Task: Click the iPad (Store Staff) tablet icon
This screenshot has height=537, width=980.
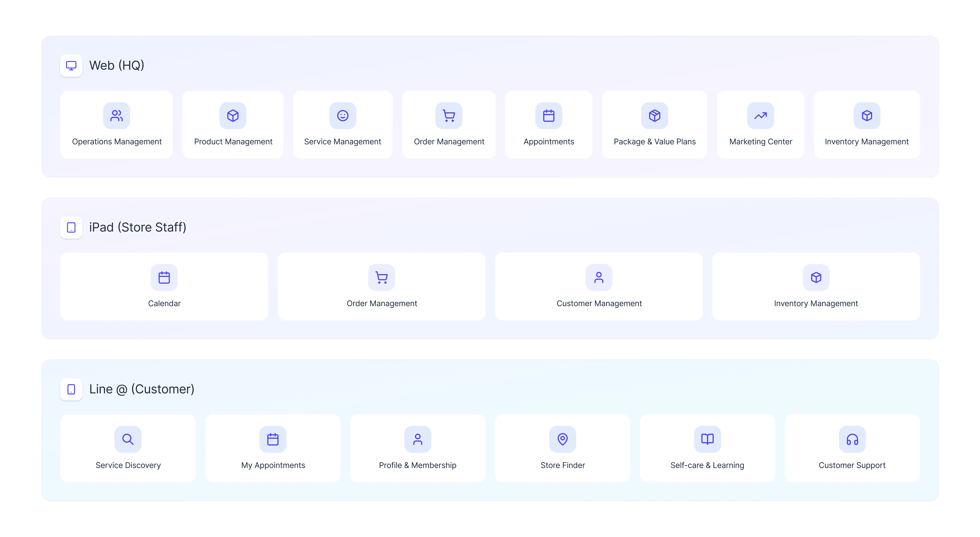Action: (x=71, y=227)
